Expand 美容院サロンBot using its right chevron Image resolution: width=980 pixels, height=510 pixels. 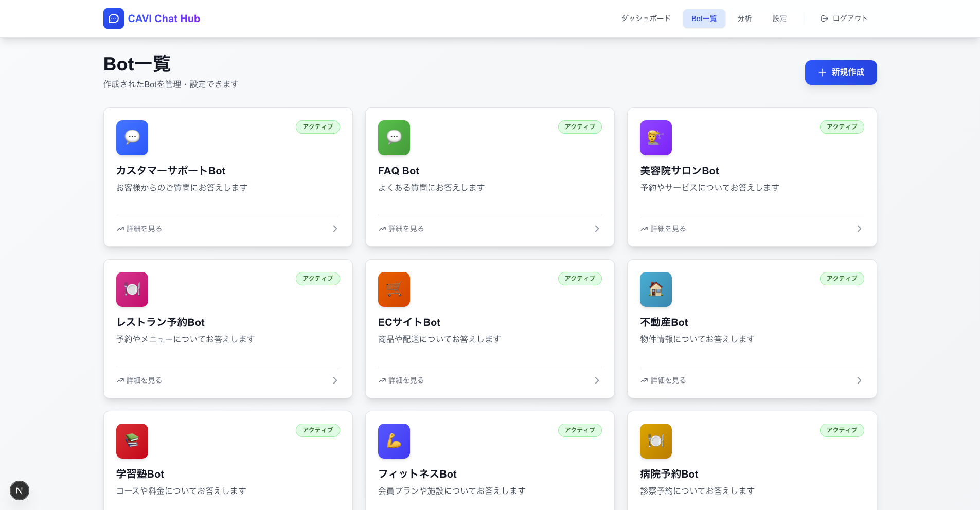coord(859,229)
